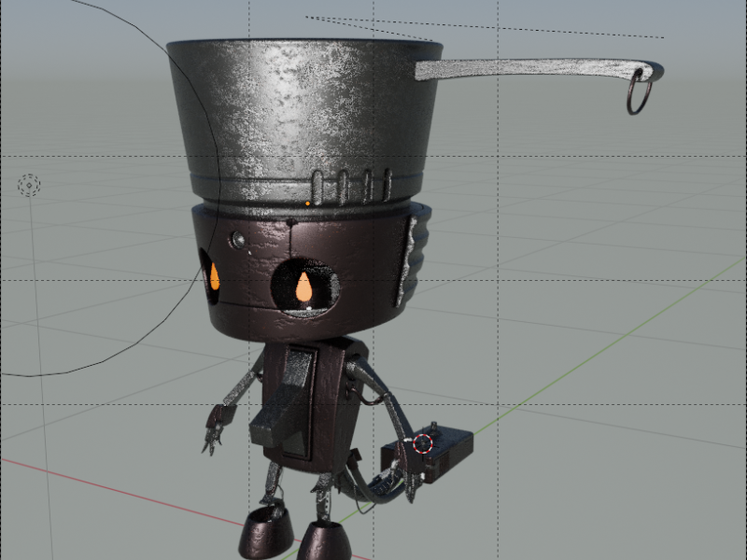Image resolution: width=747 pixels, height=560 pixels.
Task: Click the small bolt on the robot's face
Action: [x=239, y=241]
